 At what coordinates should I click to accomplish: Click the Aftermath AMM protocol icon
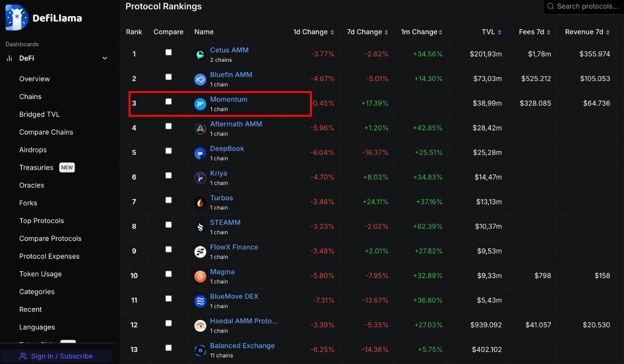200,128
